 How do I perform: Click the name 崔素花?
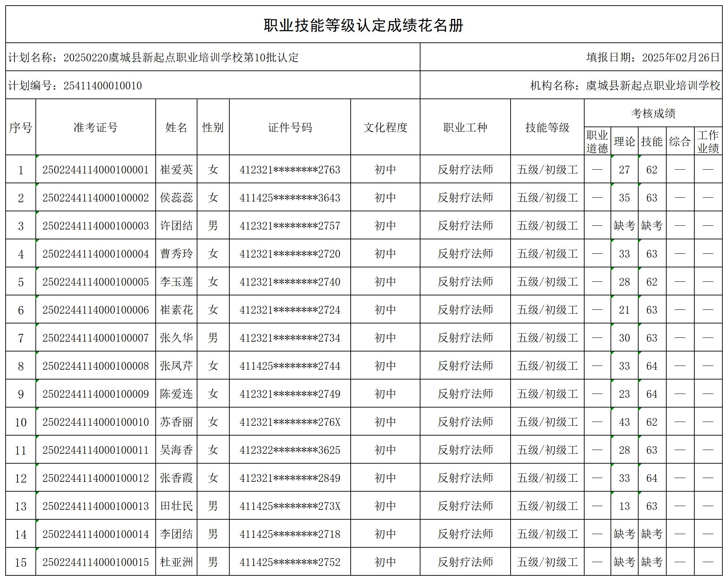coord(176,310)
